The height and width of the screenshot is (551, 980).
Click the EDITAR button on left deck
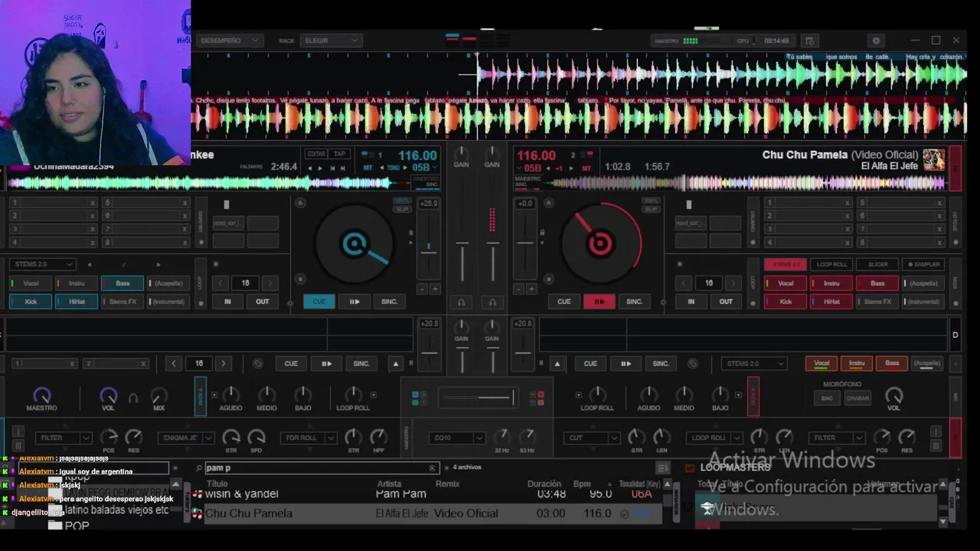316,154
